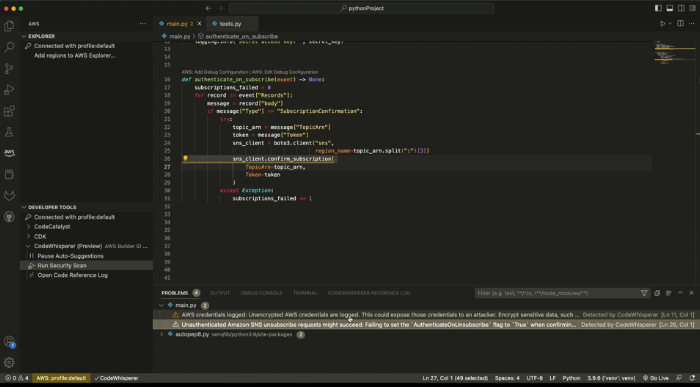Collapse all problems in the panel
Screen dimensions: 700x387
657,293
